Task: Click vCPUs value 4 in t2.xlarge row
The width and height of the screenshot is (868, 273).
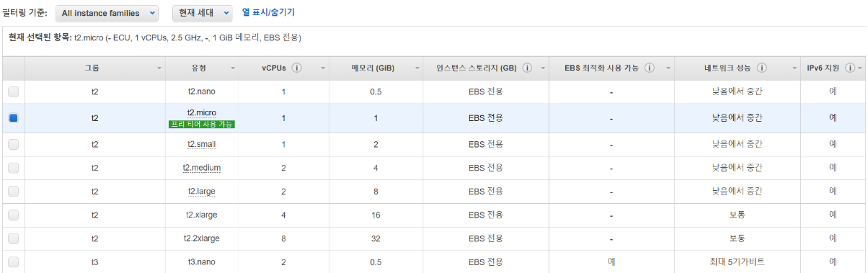Action: point(283,215)
